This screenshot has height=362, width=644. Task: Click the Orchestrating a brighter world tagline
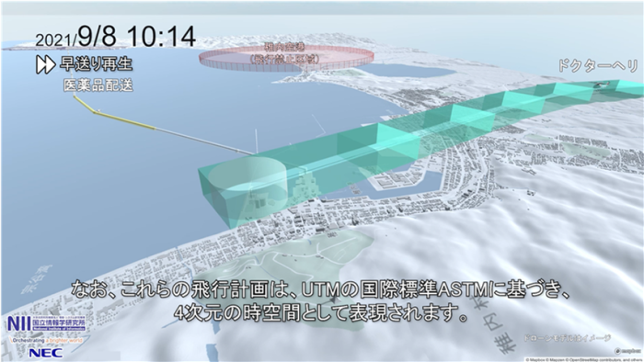(46, 340)
